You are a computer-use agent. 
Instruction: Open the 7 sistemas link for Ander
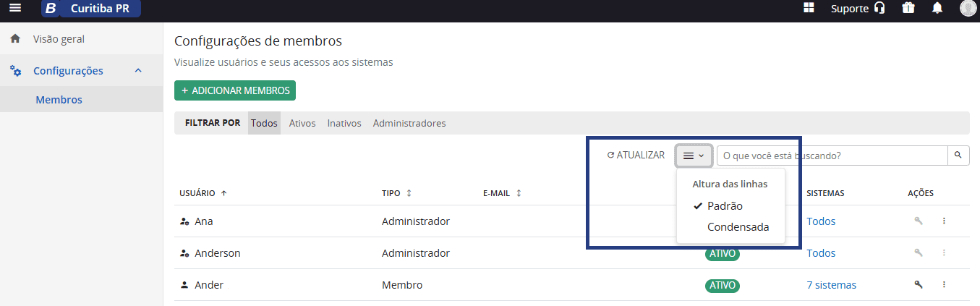[x=831, y=285]
